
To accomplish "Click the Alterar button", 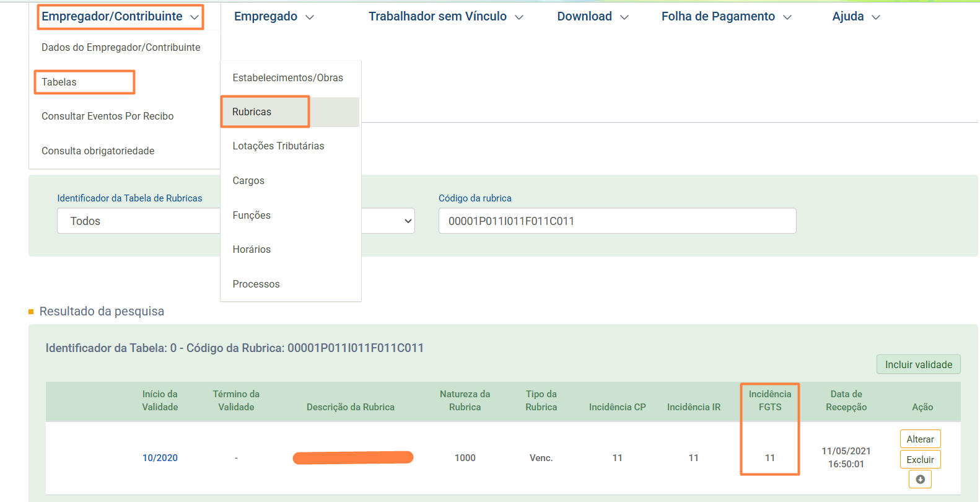I will click(920, 439).
